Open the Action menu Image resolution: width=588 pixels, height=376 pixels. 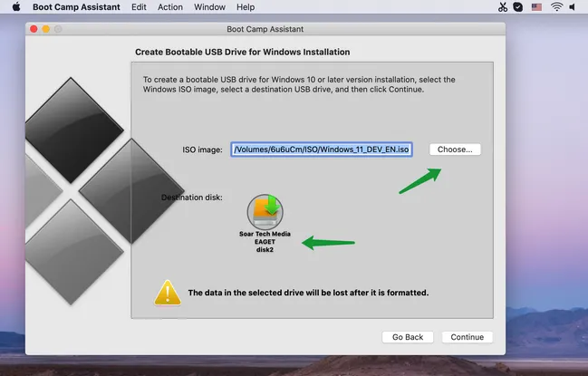(x=169, y=6)
